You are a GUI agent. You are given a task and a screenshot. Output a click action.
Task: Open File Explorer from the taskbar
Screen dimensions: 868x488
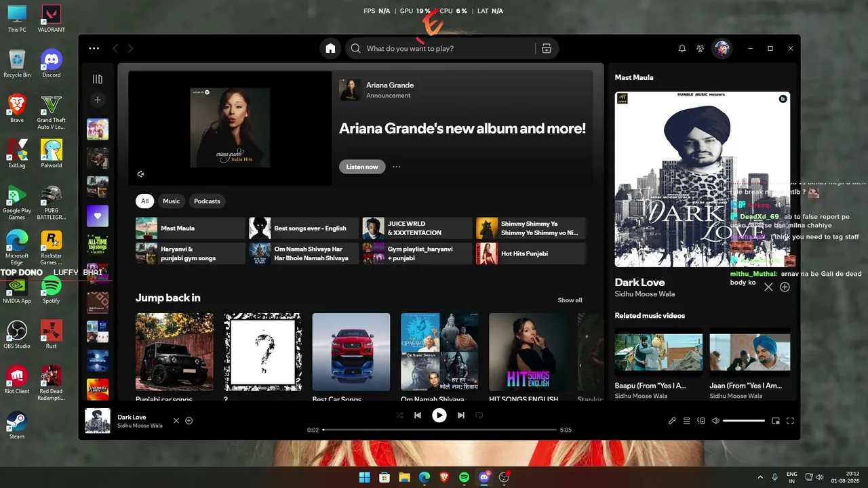pos(404,477)
